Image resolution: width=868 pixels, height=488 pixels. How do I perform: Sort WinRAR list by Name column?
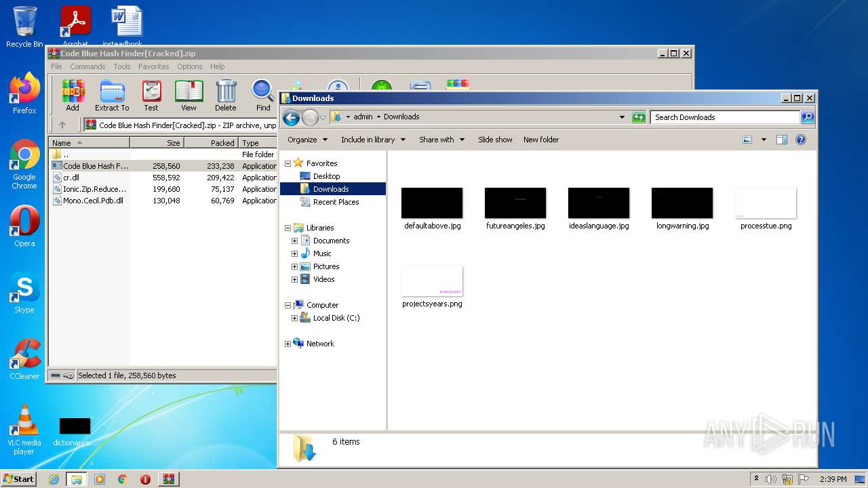pos(90,143)
